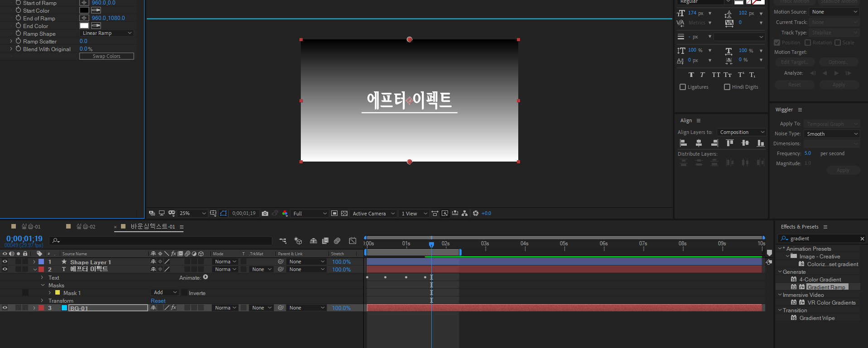
Task: Open the channel and color management settings
Action: pos(285,214)
